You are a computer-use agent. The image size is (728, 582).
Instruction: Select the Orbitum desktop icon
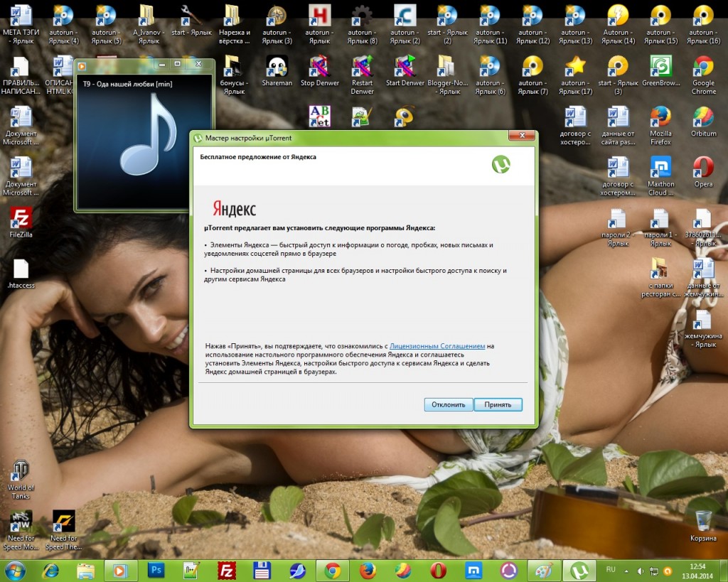click(703, 121)
